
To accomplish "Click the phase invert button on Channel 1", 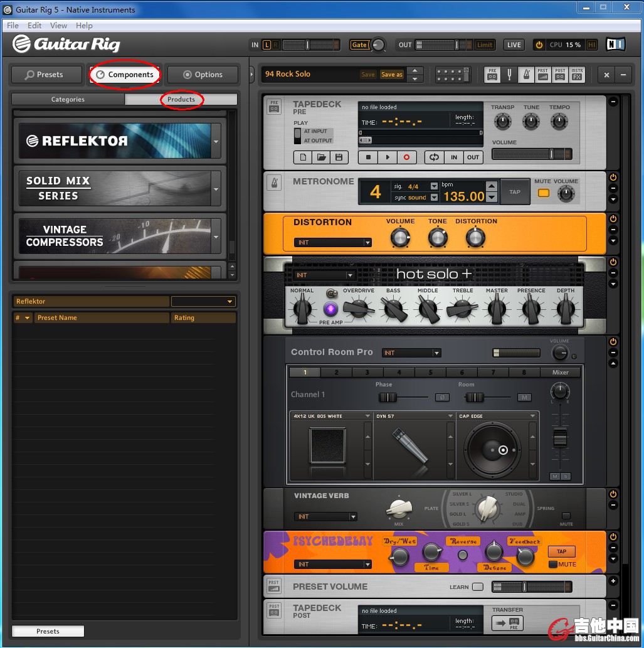I will 442,398.
